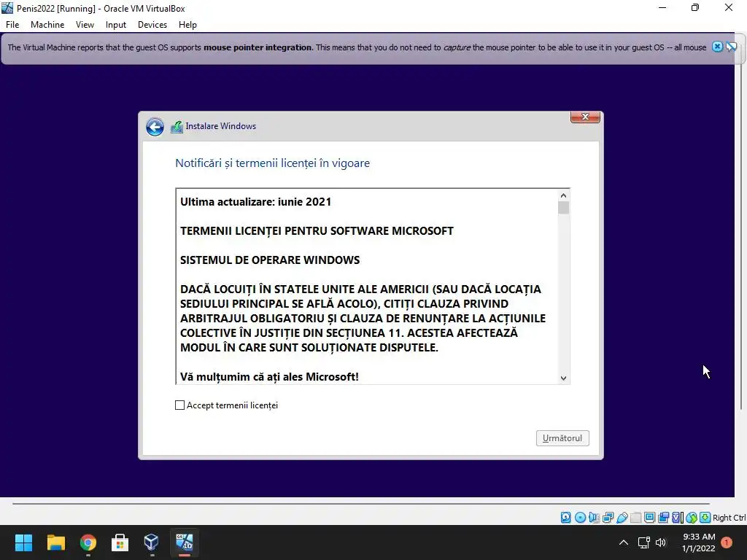Click the Instalare Windows setup icon
Screen dimensions: 747x560
click(177, 127)
